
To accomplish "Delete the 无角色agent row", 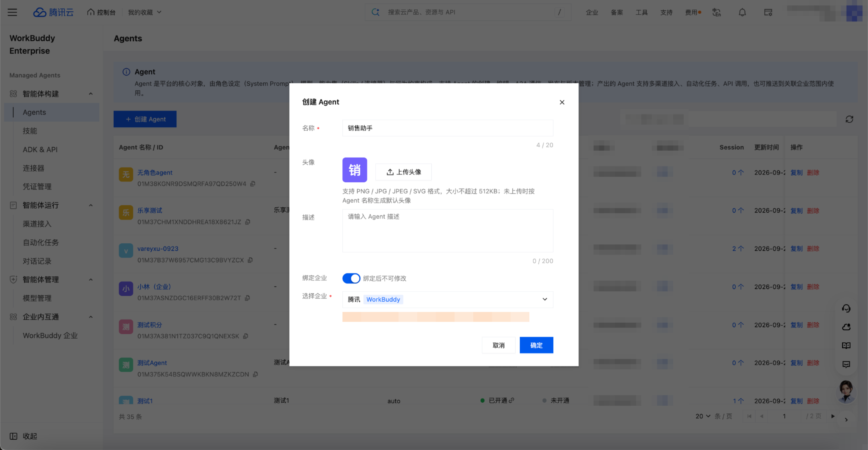I will (813, 172).
